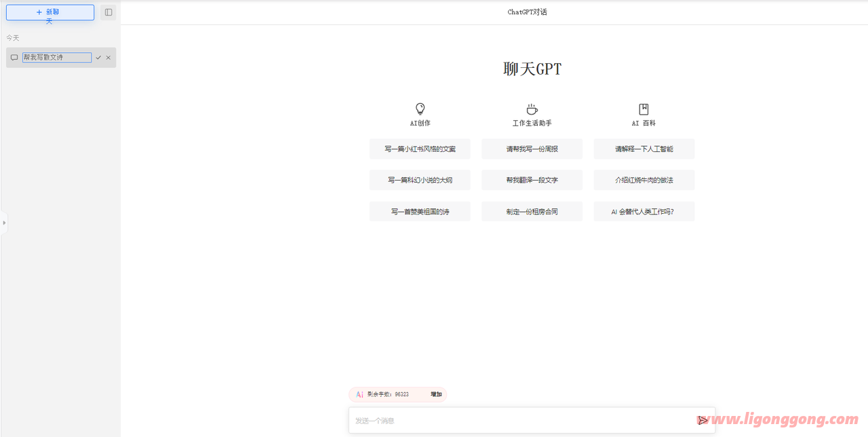
Task: Choose prompt 写一篇小红书风格的文案
Action: [420, 149]
